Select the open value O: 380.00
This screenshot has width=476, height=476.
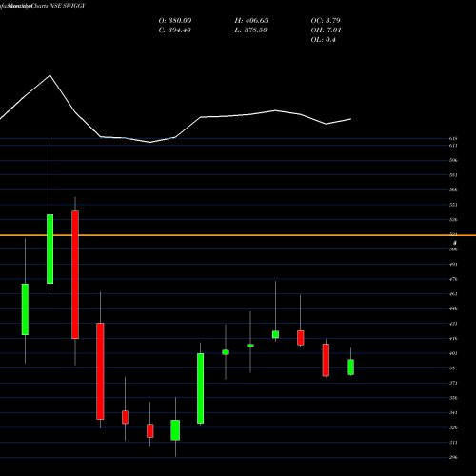(175, 21)
